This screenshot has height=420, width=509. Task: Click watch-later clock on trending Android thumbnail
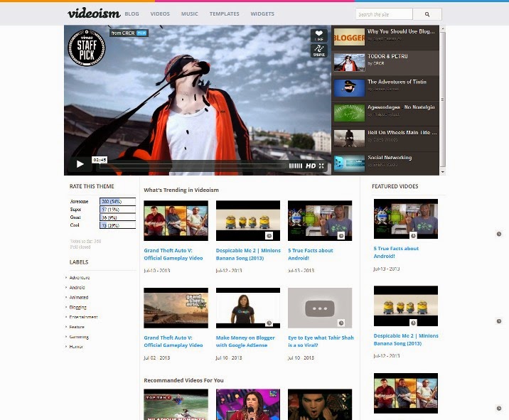341,236
